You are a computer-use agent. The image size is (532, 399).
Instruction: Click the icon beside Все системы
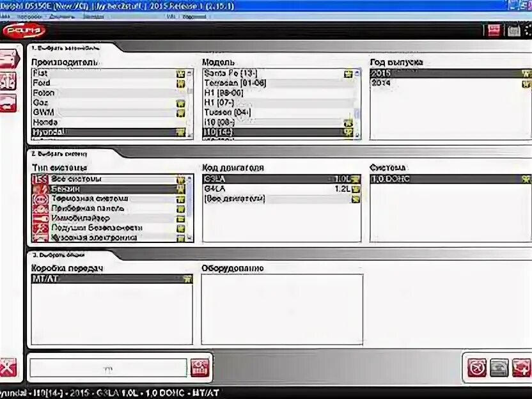coord(40,179)
